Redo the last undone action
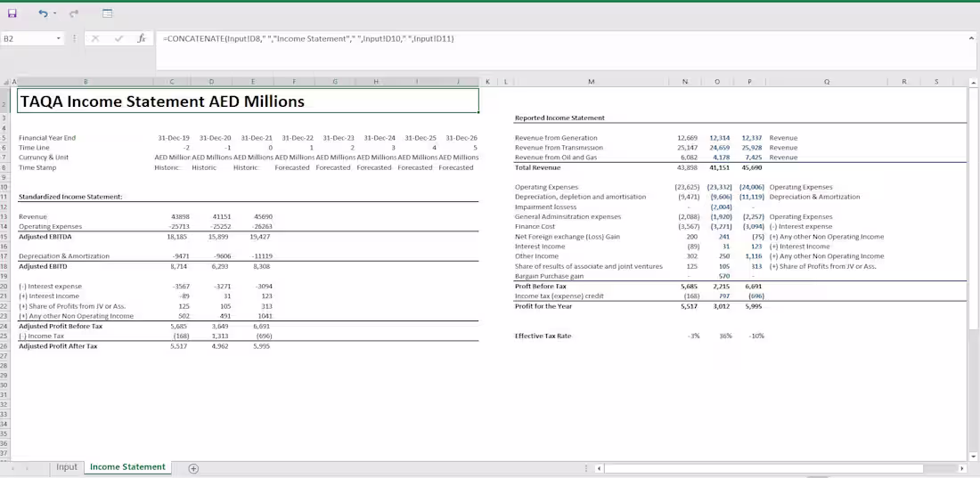Image resolution: width=980 pixels, height=478 pixels. [74, 13]
